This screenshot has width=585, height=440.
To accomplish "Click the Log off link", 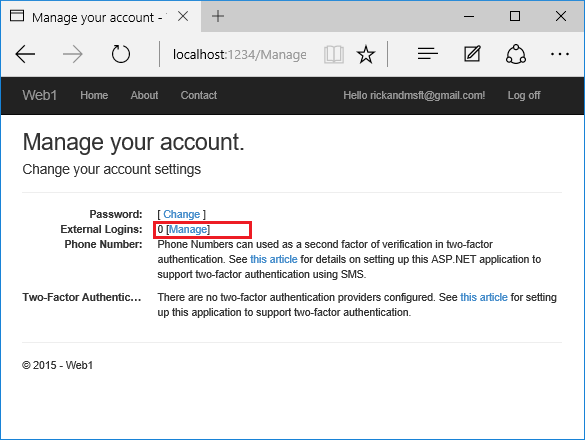I will (524, 95).
